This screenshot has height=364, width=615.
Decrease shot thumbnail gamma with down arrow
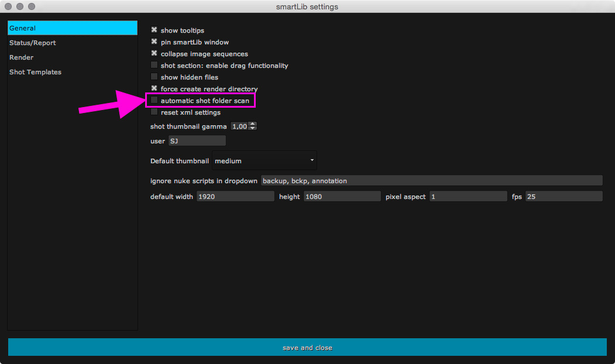(252, 129)
